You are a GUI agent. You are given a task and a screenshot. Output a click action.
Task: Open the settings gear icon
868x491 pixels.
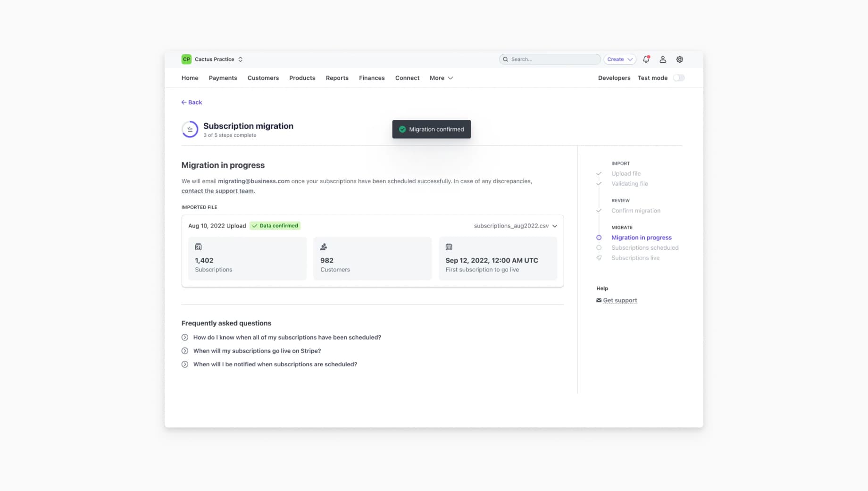pos(679,59)
